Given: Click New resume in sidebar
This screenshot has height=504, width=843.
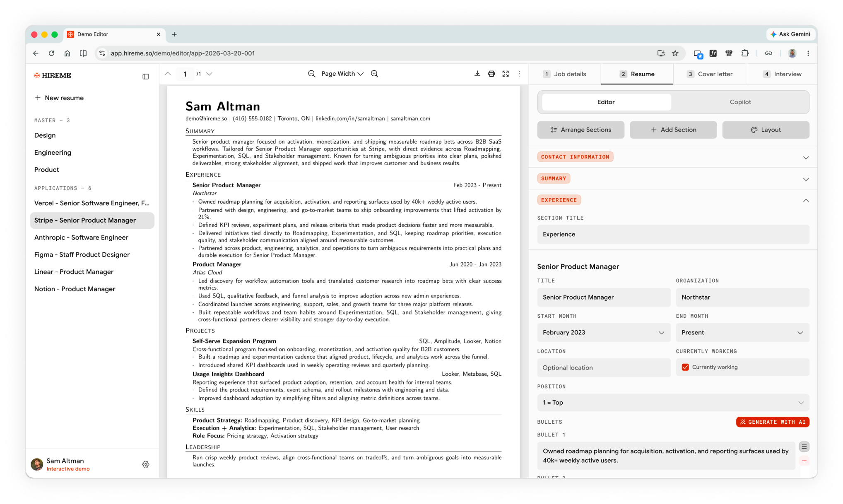Looking at the screenshot, I should pos(59,98).
